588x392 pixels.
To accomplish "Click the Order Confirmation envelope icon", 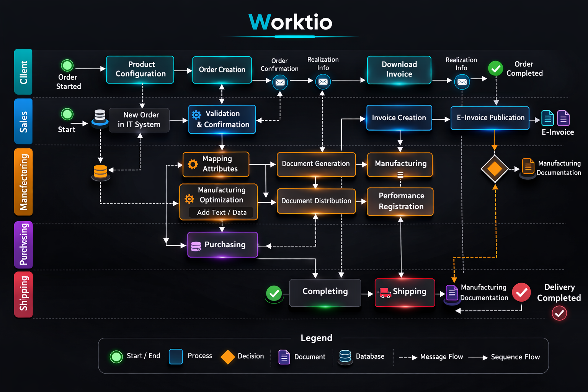I will 280,82.
